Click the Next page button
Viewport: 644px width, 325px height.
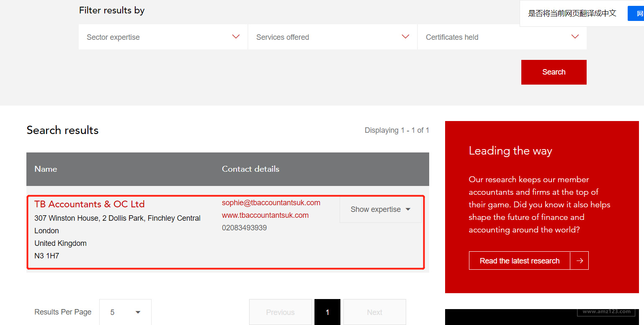[x=375, y=312]
